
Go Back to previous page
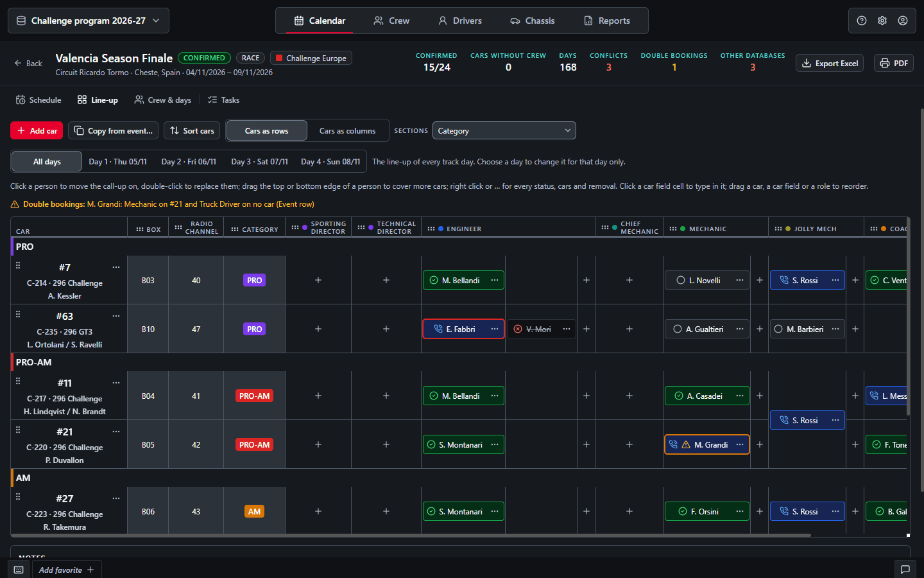(x=28, y=63)
